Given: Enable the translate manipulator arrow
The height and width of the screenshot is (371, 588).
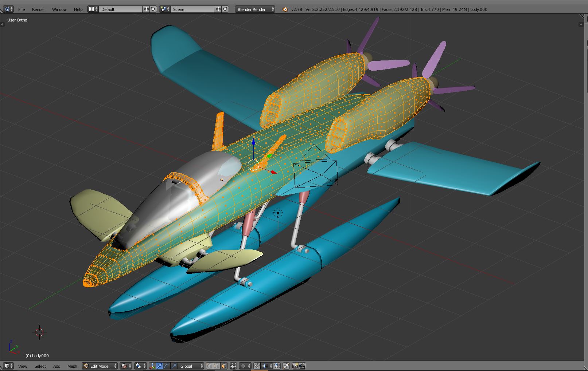Looking at the screenshot, I should (159, 366).
